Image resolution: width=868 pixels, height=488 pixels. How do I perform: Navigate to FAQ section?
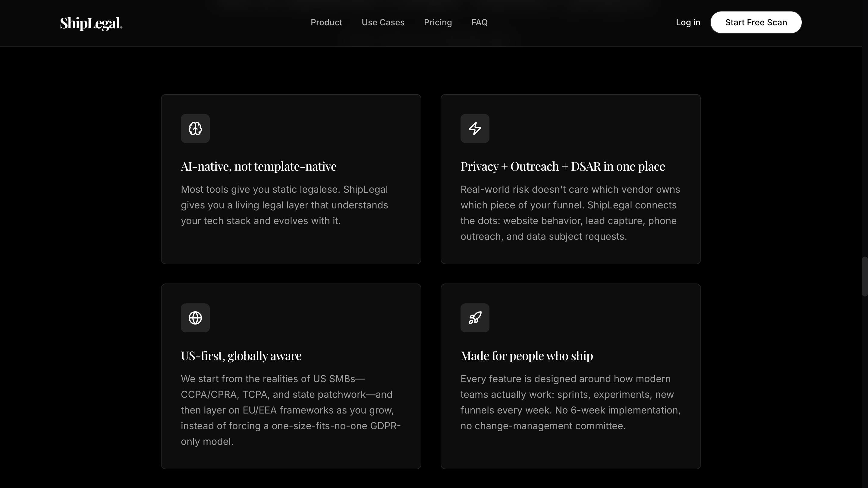tap(479, 22)
